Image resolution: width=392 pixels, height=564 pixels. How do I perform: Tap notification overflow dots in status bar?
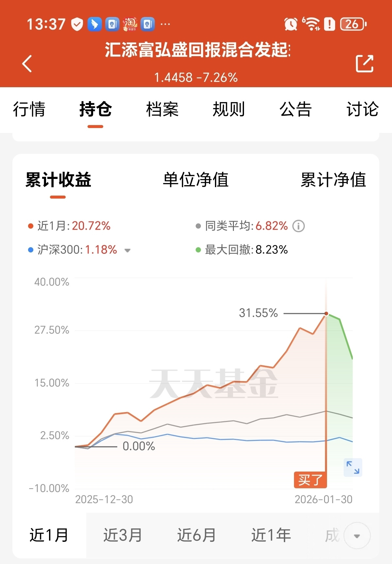(x=165, y=24)
